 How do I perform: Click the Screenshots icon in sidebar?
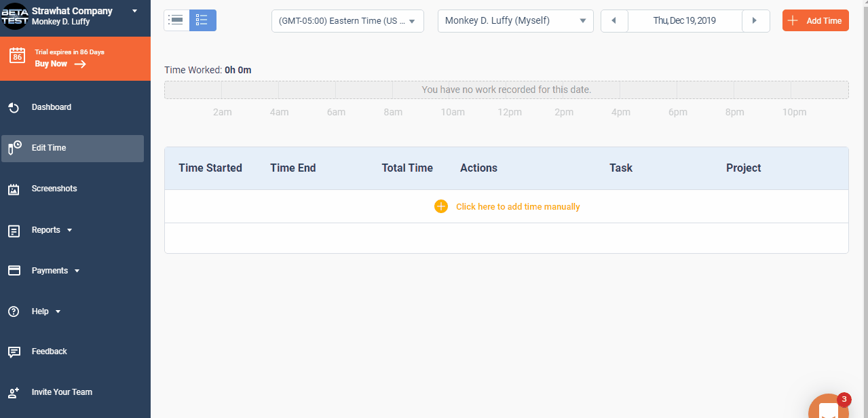tap(14, 189)
